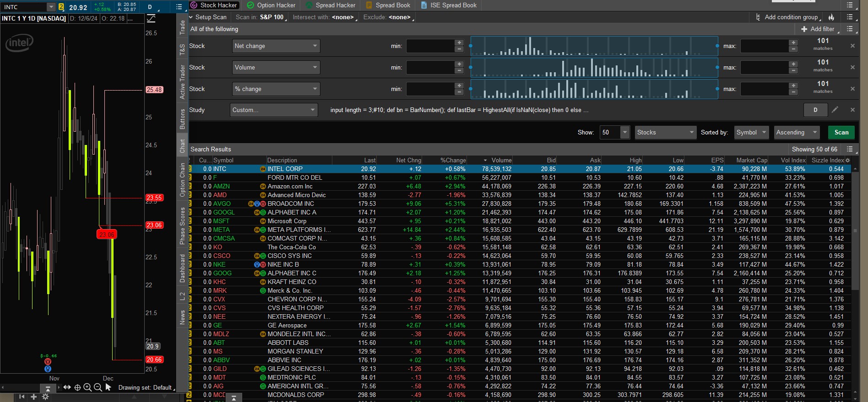Open the Stocks type dropdown
The width and height of the screenshot is (868, 402).
666,132
